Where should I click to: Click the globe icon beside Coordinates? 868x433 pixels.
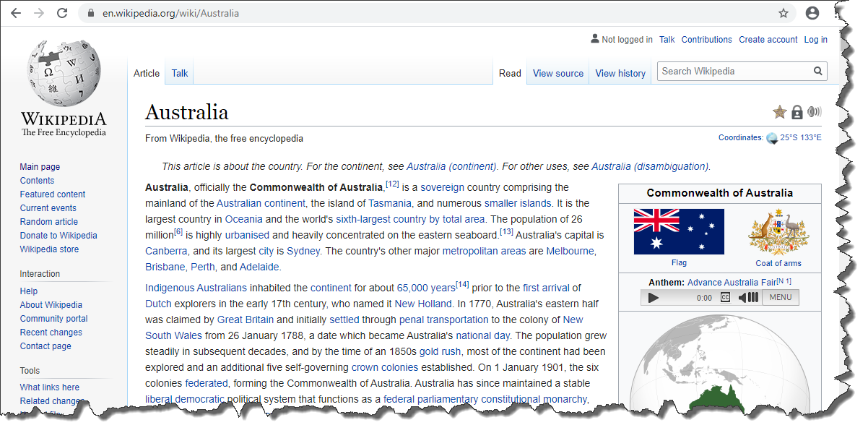[x=772, y=138]
